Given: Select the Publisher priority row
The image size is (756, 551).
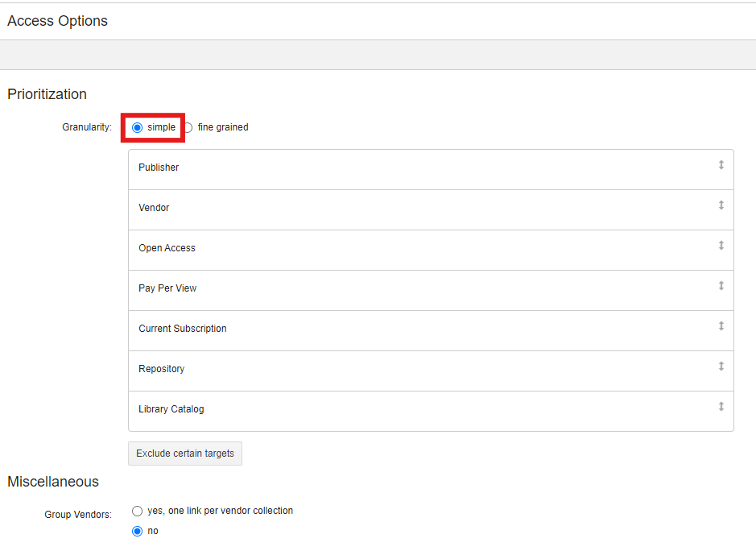Looking at the screenshot, I should [431, 169].
